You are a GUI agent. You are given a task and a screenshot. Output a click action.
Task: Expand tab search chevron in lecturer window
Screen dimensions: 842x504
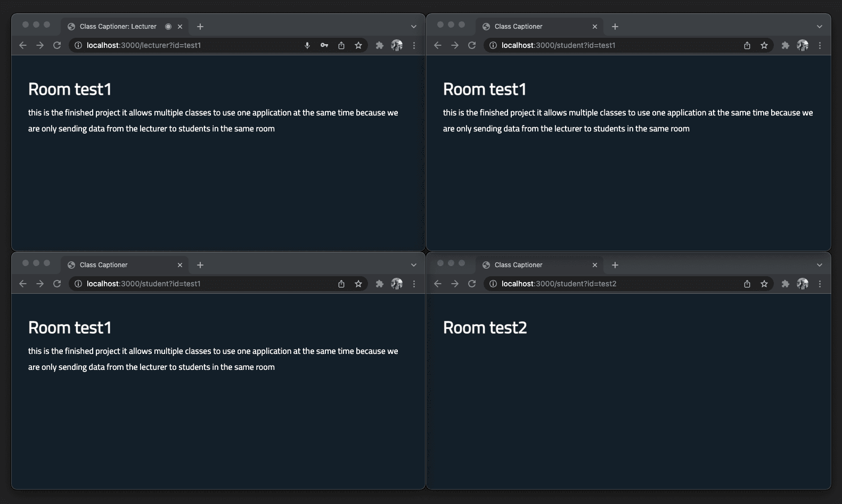(414, 27)
